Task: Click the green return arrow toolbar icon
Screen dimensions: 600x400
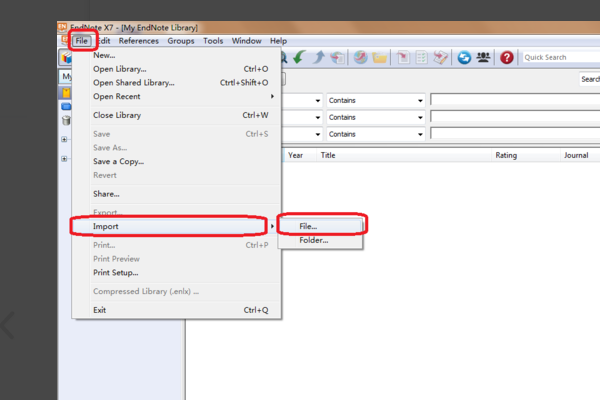Action: click(299, 57)
